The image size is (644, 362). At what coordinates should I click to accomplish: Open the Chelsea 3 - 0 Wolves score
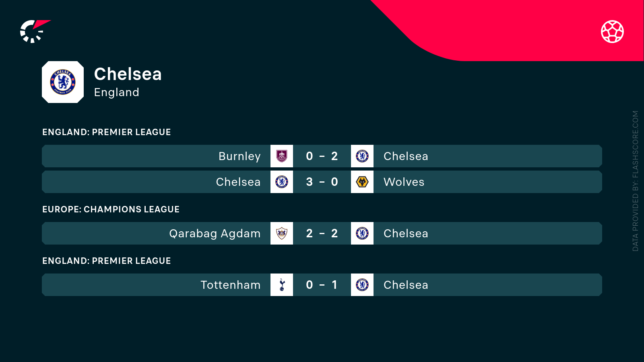[322, 182]
